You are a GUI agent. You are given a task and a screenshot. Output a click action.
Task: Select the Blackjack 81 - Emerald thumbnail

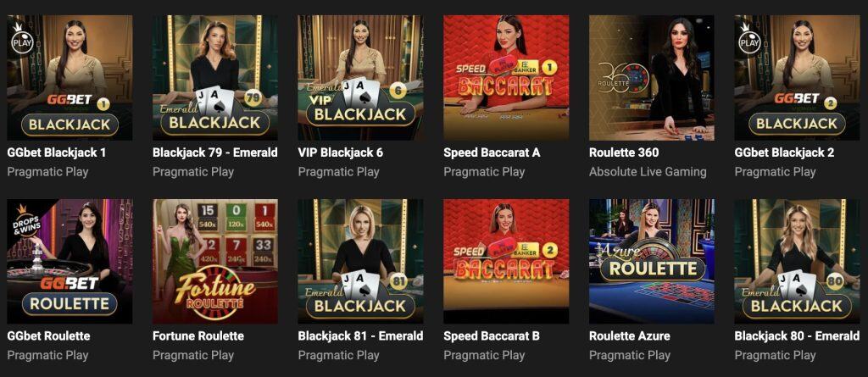coord(360,261)
